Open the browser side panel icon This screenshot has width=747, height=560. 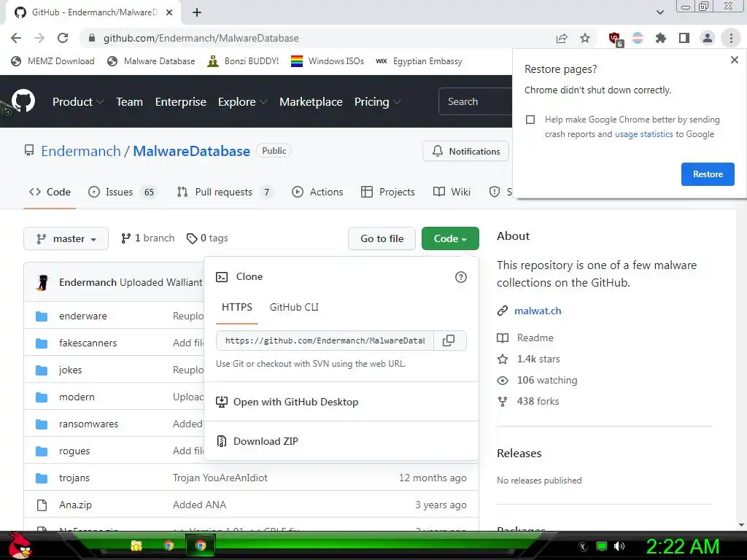(684, 38)
